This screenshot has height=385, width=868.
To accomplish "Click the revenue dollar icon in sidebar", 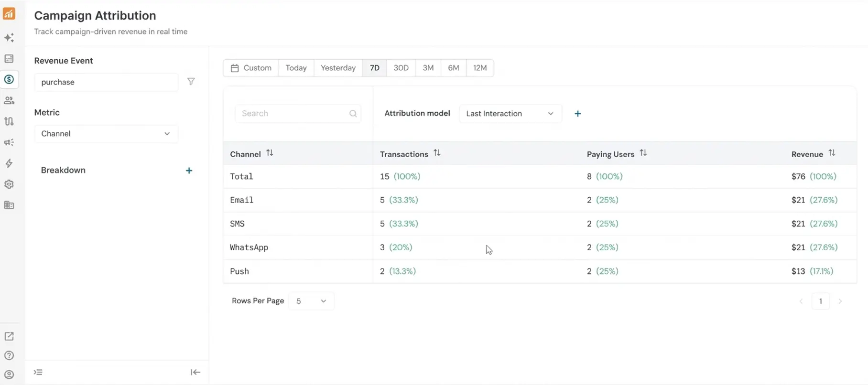I will [x=9, y=79].
